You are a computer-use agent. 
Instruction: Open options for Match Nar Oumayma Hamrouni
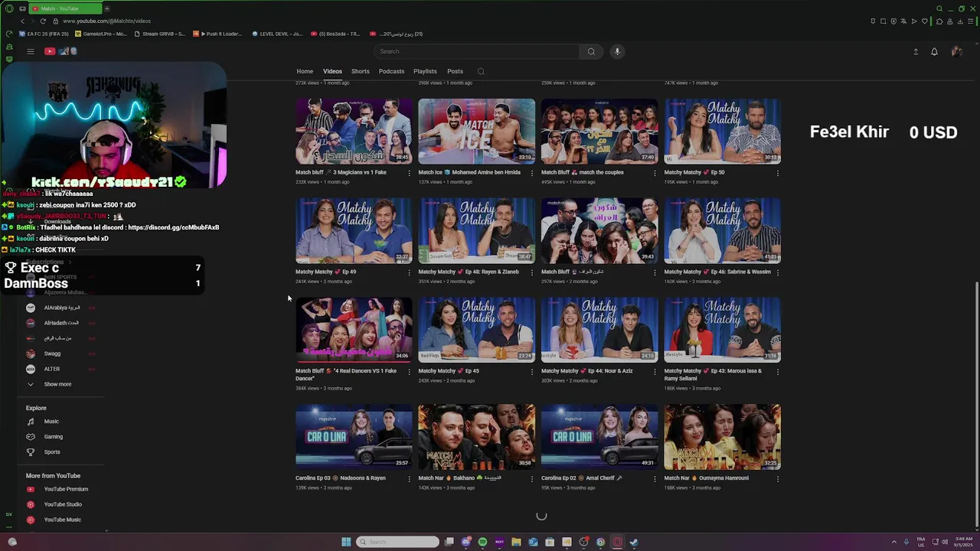tap(777, 479)
